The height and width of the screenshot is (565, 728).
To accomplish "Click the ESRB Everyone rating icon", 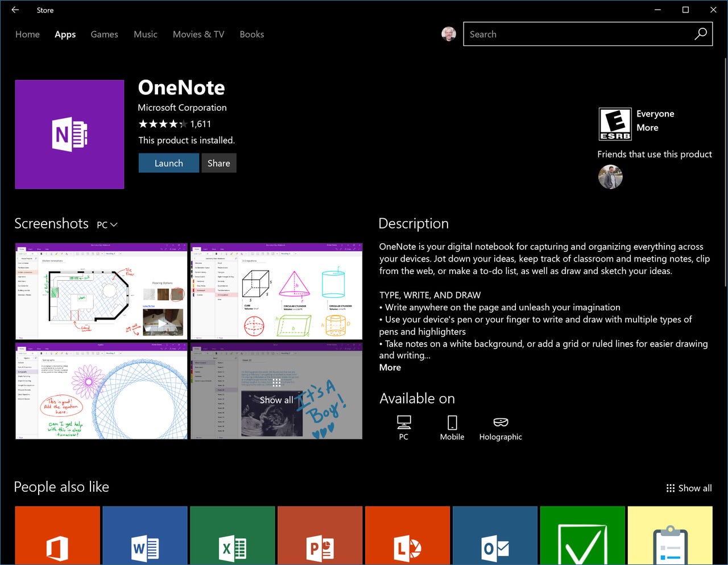I will (x=614, y=124).
